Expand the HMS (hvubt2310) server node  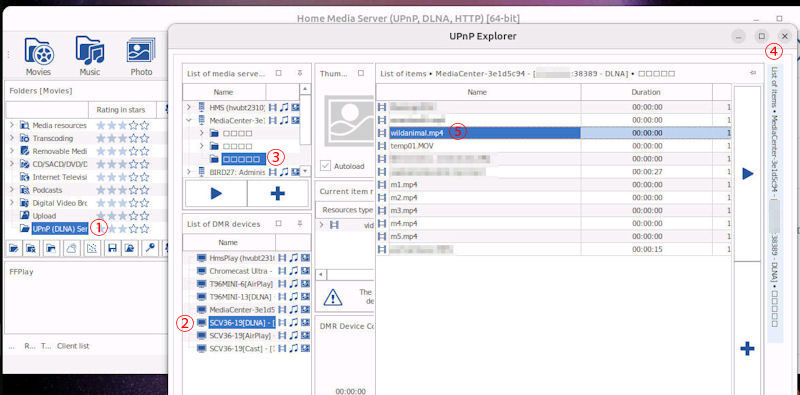(189, 107)
